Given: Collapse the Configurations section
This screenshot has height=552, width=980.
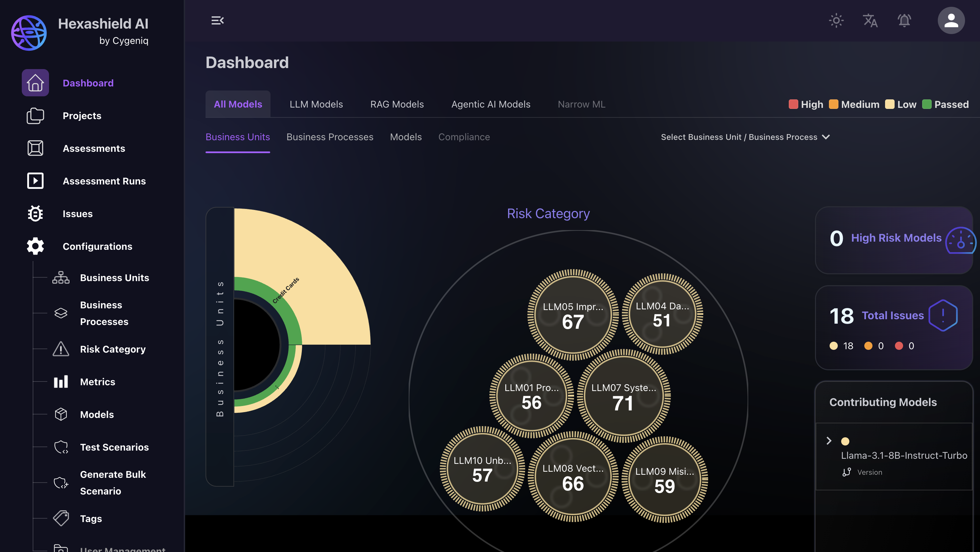Looking at the screenshot, I should pyautogui.click(x=97, y=246).
